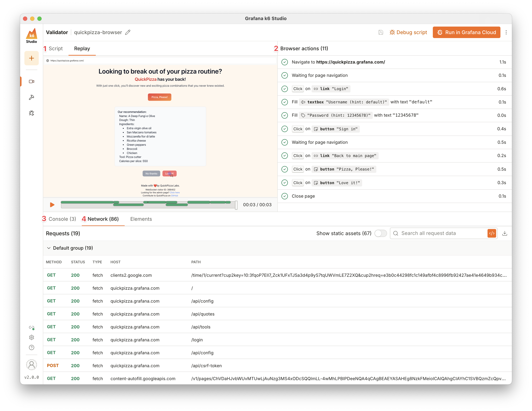Select the clients2.google.com request row
The width and height of the screenshot is (532, 411).
click(277, 275)
